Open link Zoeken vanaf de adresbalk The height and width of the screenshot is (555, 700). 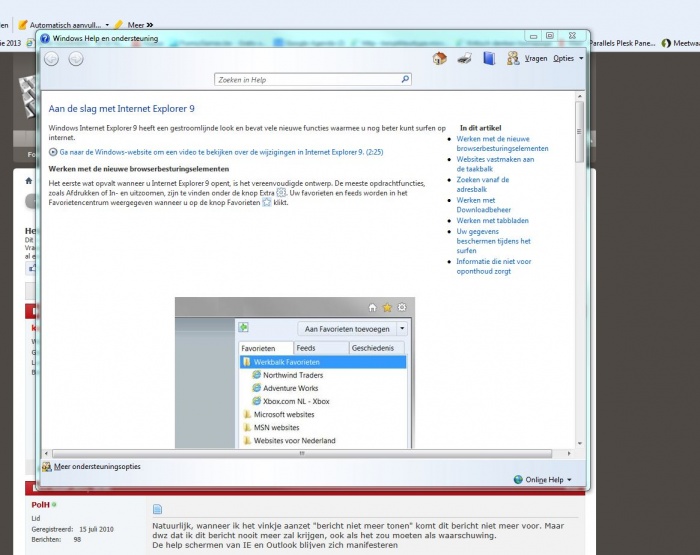(483, 184)
